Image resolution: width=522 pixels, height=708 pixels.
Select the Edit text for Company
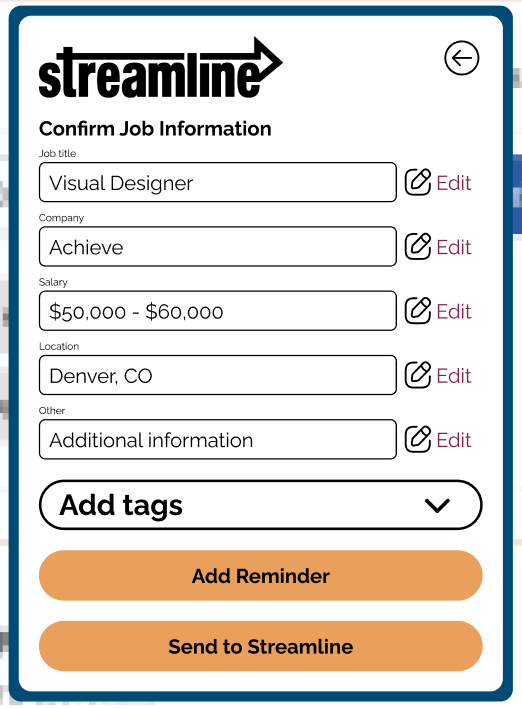pos(454,247)
